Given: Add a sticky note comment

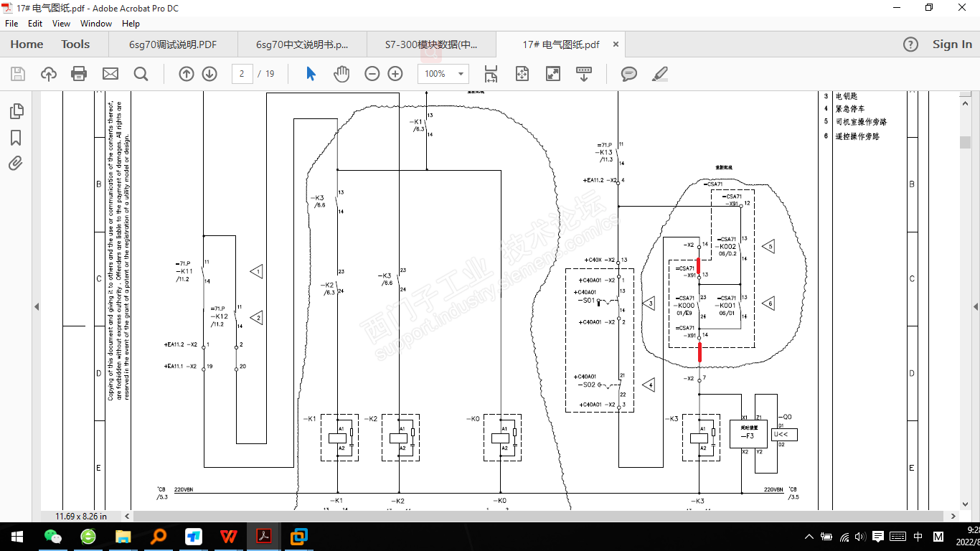Looking at the screenshot, I should pos(629,74).
